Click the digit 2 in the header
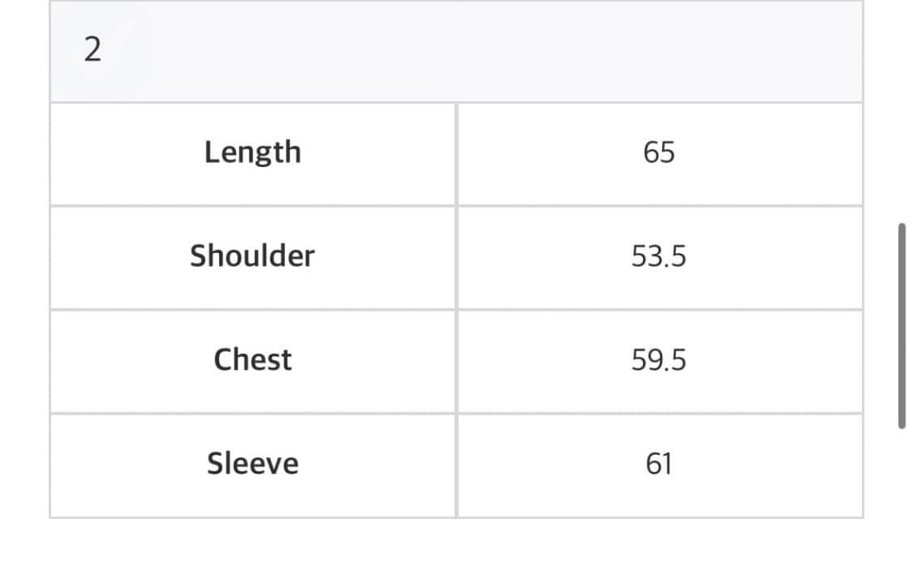This screenshot has width=913, height=588. click(x=93, y=50)
